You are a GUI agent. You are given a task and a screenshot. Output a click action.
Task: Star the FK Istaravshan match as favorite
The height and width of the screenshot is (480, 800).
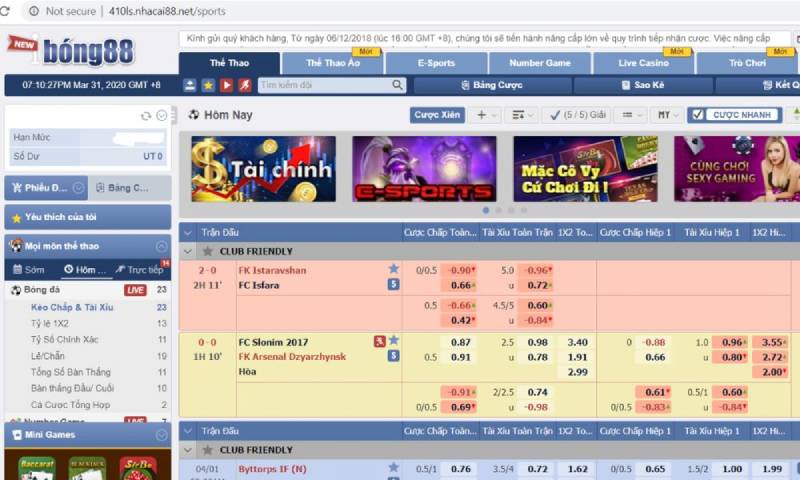click(393, 269)
